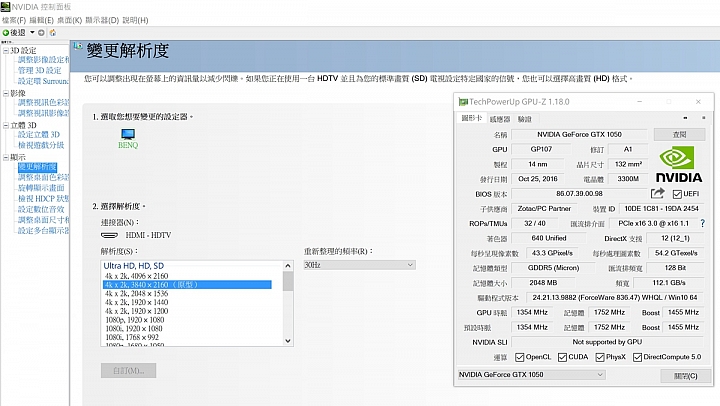Image resolution: width=720 pixels, height=406 pixels.
Task: Close the GPU-Z window with X
Action: (x=698, y=102)
